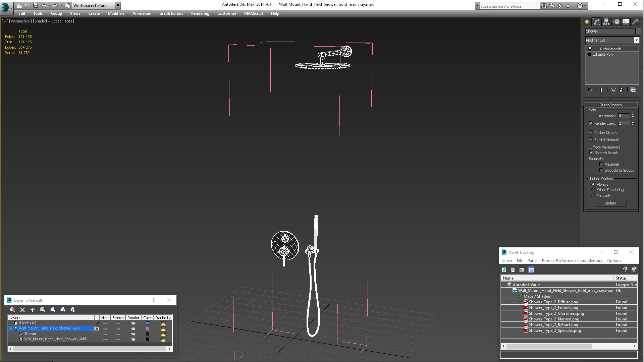Open the Utilities hammer panel tab
This screenshot has height=362, width=644.
coord(635,22)
